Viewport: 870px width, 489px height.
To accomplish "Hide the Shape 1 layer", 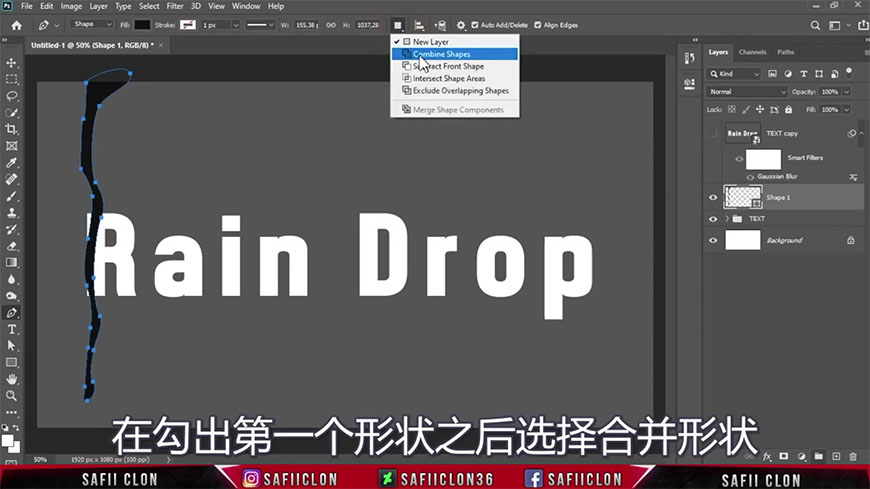I will click(x=713, y=198).
